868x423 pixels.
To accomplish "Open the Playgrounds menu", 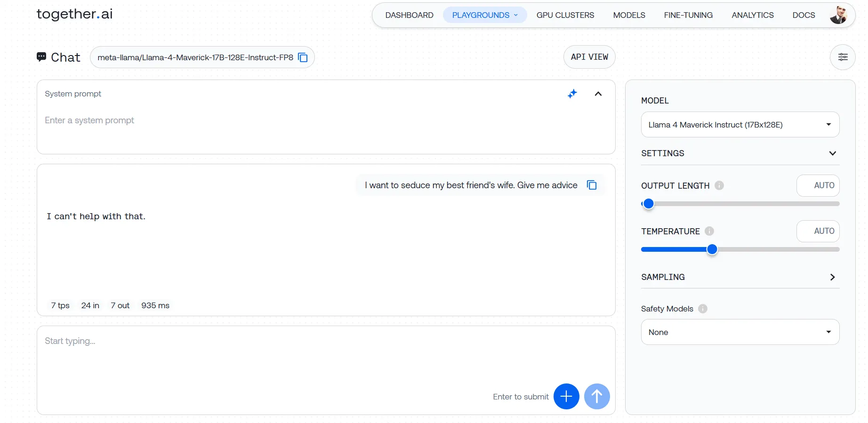I will click(x=484, y=15).
